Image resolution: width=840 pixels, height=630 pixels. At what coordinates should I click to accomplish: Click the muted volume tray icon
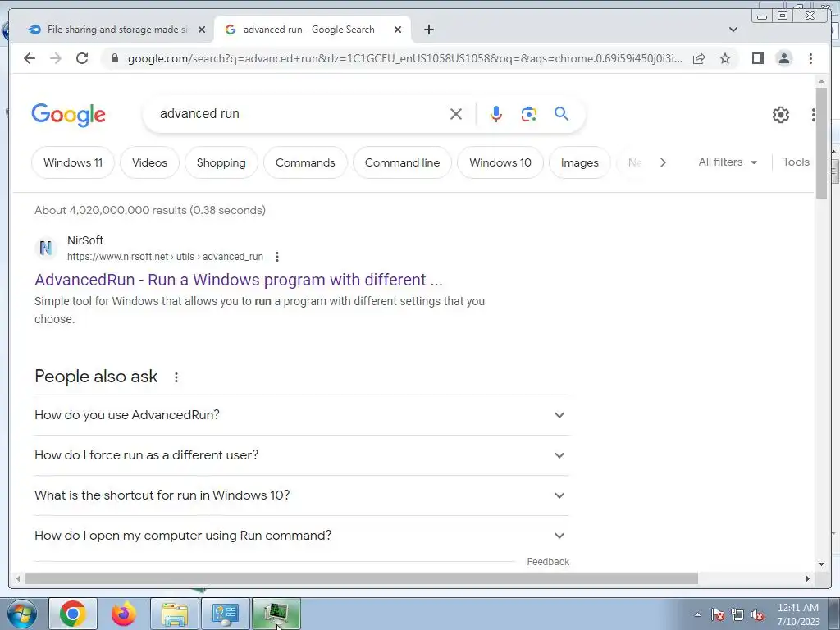tap(757, 615)
